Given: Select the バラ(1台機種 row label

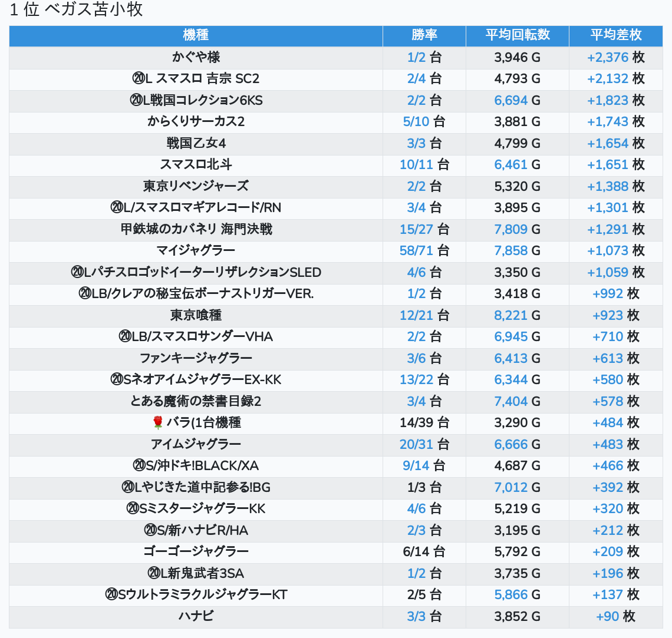Looking at the screenshot, I should click(x=203, y=422).
